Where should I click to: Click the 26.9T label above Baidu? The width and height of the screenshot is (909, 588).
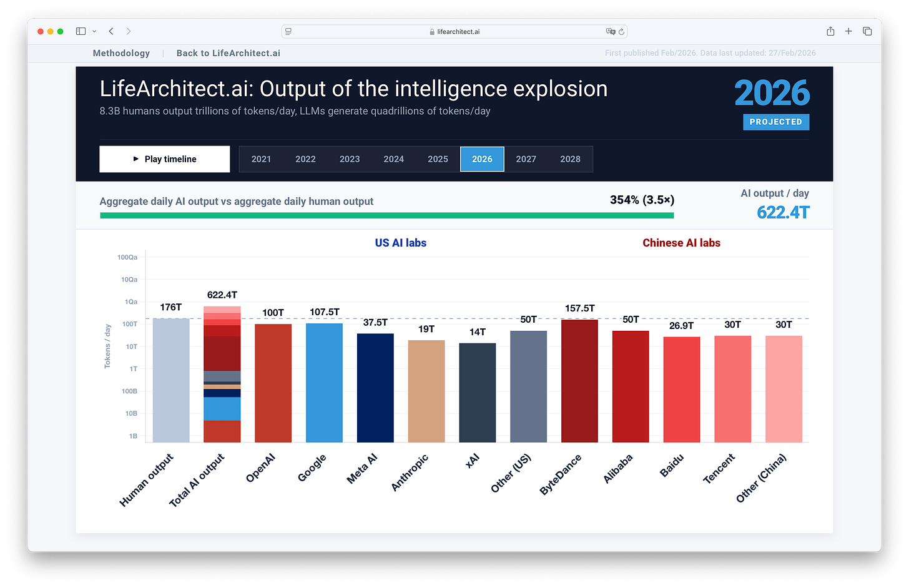click(682, 326)
